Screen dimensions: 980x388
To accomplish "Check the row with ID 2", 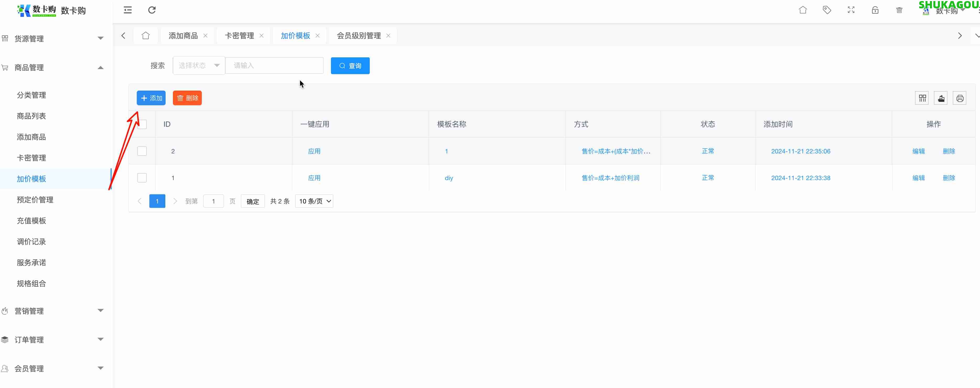I will [142, 151].
